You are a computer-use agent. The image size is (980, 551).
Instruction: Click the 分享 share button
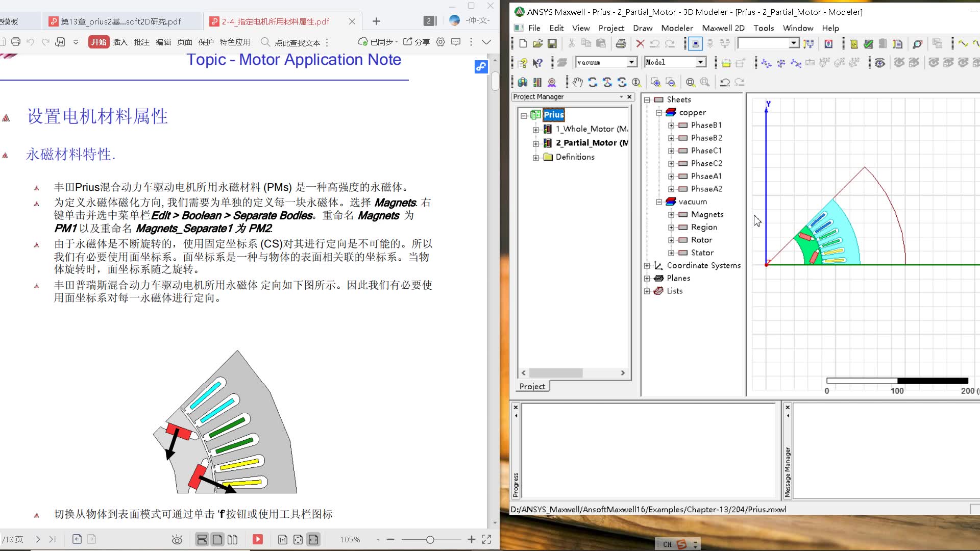coord(416,42)
